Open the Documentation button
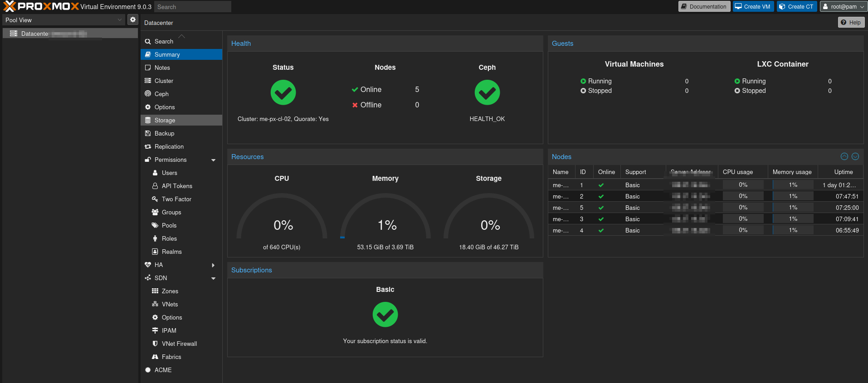 tap(704, 6)
